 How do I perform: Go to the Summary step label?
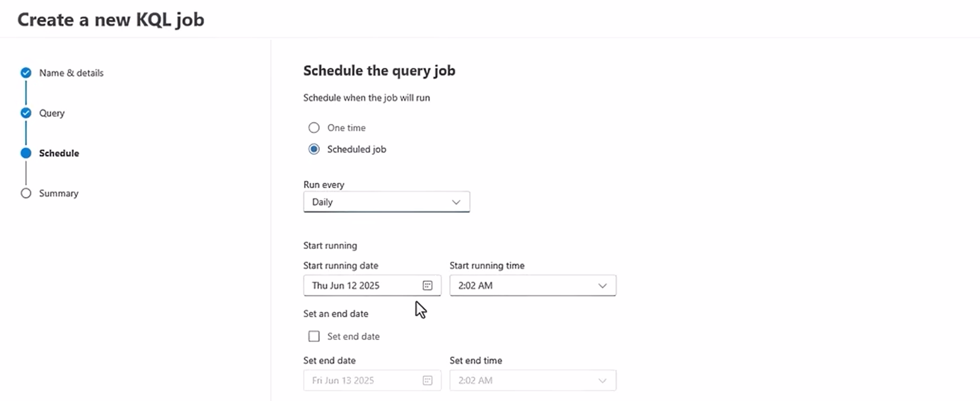tap(58, 193)
